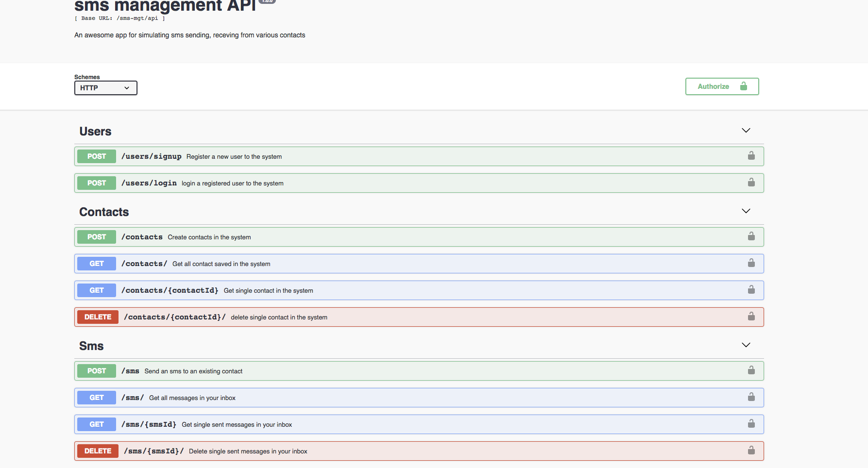Expand the POST /users/login endpoint
The width and height of the screenshot is (868, 468).
coord(340,183)
